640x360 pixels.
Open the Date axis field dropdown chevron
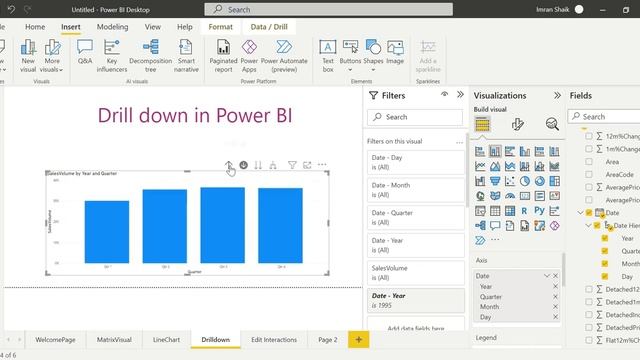[547, 276]
